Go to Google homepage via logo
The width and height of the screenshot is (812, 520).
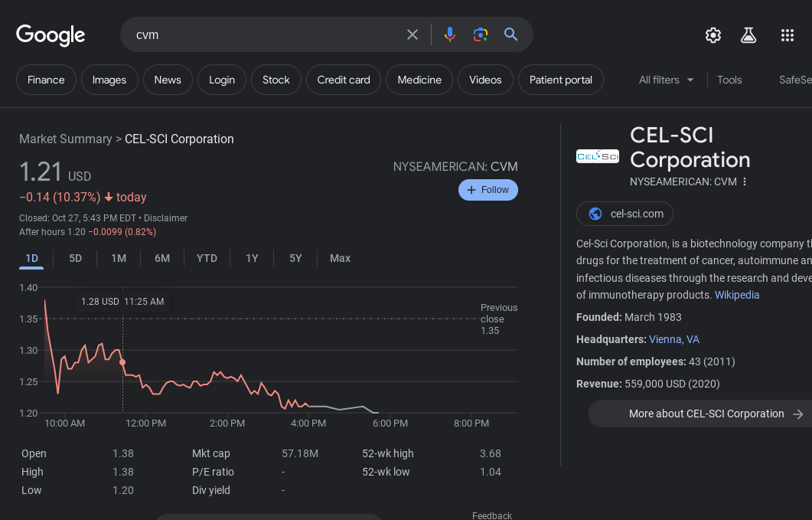point(51,35)
